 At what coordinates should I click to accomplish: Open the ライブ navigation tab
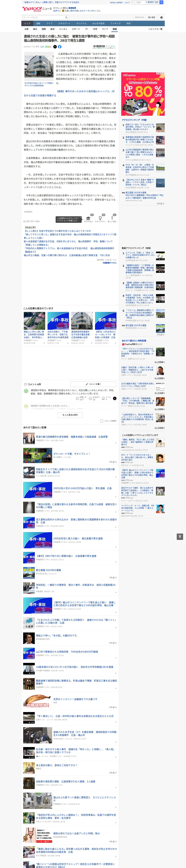tap(49, 24)
